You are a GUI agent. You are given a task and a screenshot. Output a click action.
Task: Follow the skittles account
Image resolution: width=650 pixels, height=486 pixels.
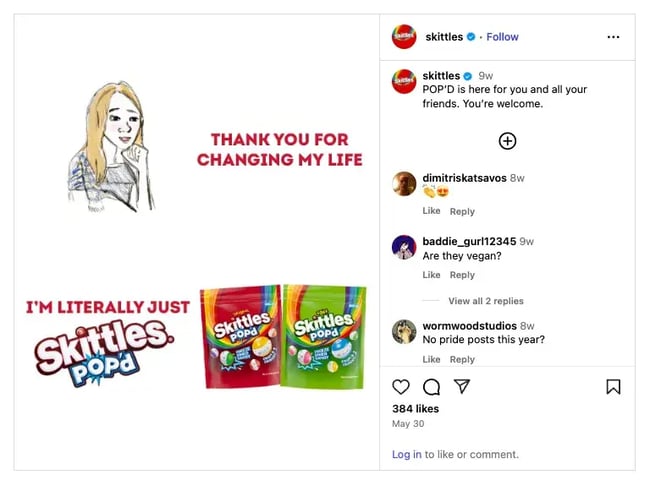(x=502, y=37)
